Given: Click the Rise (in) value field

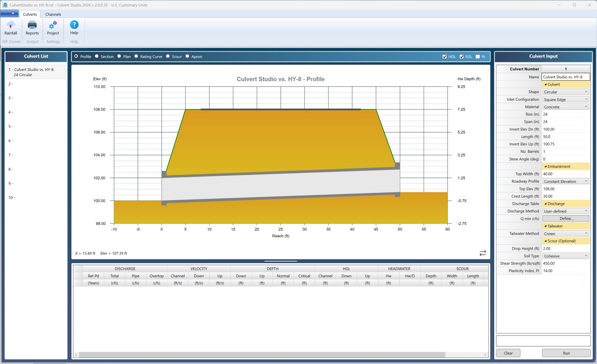Looking at the screenshot, I should point(566,114).
